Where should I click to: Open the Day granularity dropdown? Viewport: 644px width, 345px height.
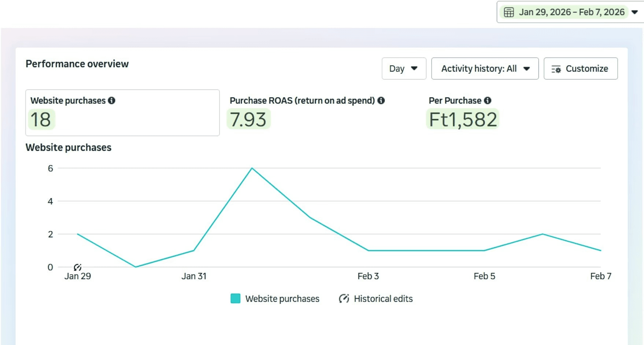(x=404, y=69)
